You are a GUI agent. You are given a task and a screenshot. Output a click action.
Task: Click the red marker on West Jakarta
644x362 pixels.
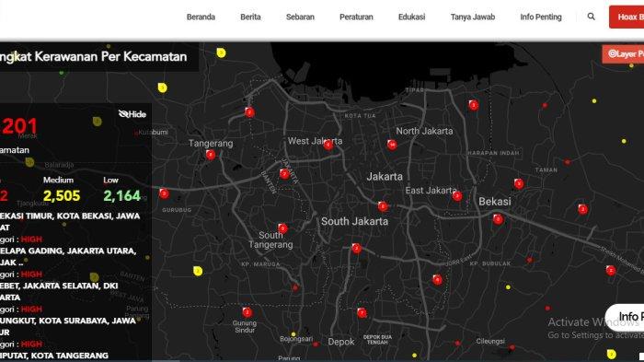328,145
